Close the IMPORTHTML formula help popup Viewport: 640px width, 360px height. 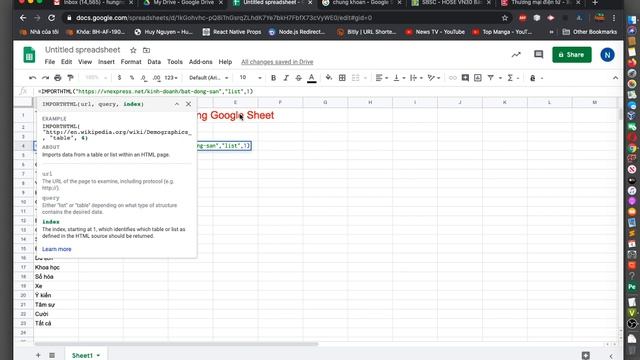click(188, 104)
